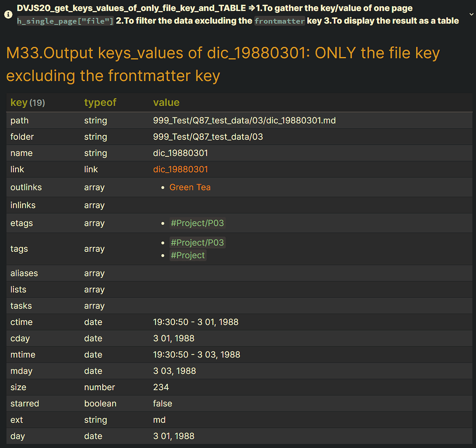Click the day date 3 01, 1988
The height and width of the screenshot is (448, 476).
click(x=173, y=436)
